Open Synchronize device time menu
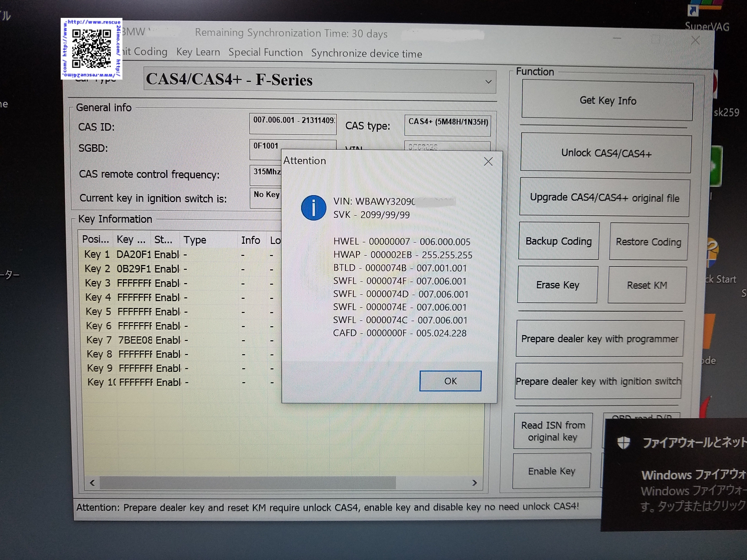Image resolution: width=747 pixels, height=560 pixels. pyautogui.click(x=366, y=53)
